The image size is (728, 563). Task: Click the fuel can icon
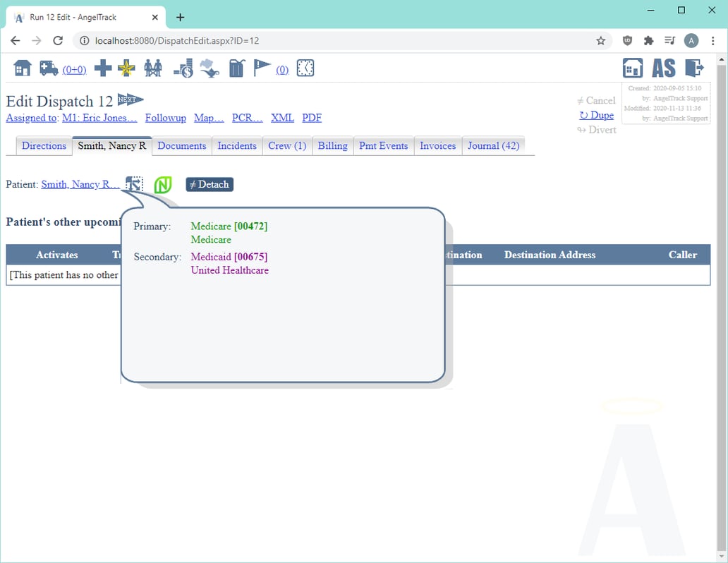click(x=236, y=68)
